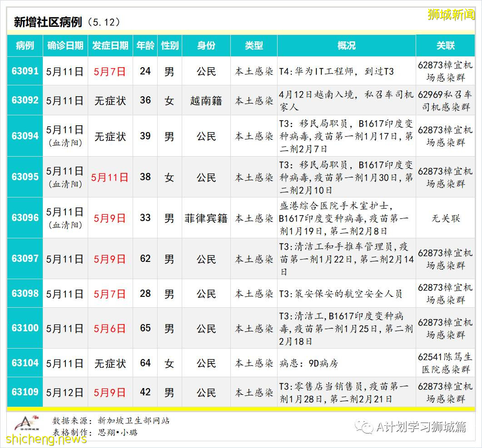The image size is (482, 448).
Task: Select the 确诊日期 column header
Action: (65, 45)
